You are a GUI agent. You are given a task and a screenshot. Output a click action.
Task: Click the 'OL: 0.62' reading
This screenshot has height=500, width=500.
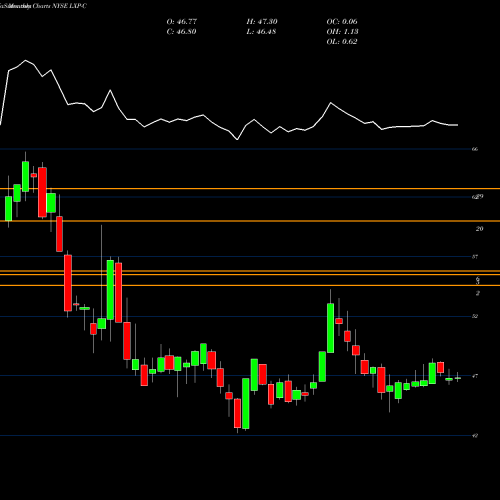342,42
